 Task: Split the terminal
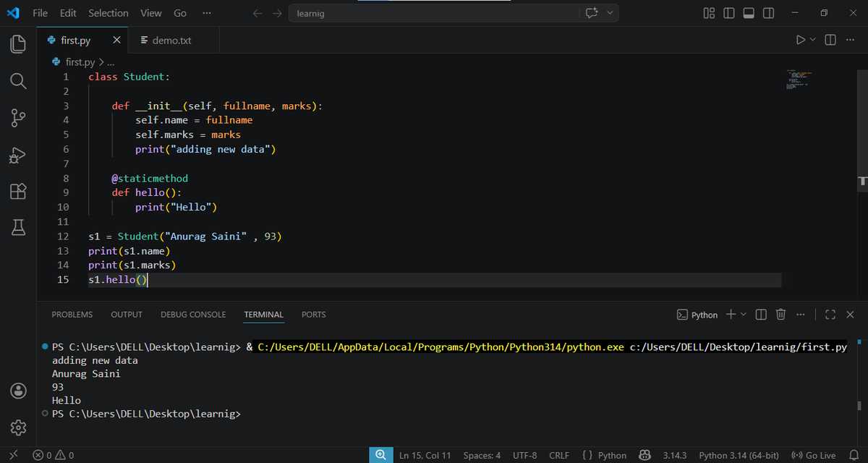(761, 314)
